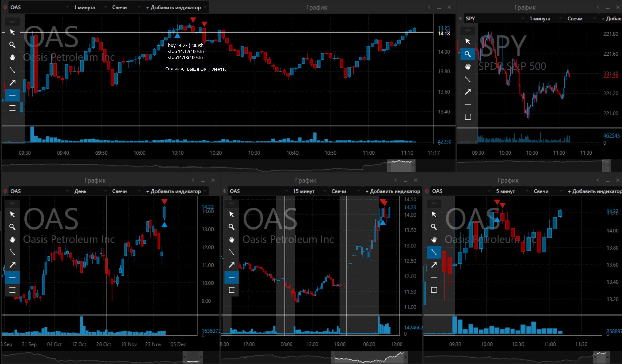This screenshot has height=364, width=622.
Task: Open the 'День' timeframe dropdown
Action: [90, 191]
